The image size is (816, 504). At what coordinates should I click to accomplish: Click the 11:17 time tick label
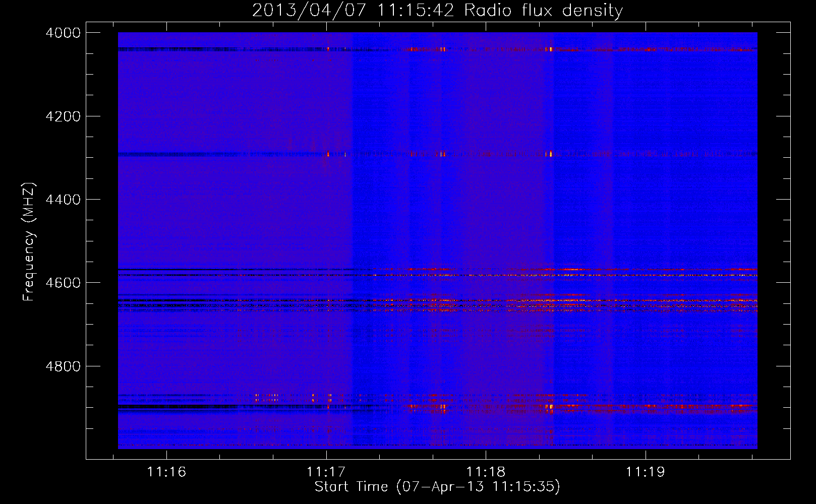coord(326,472)
